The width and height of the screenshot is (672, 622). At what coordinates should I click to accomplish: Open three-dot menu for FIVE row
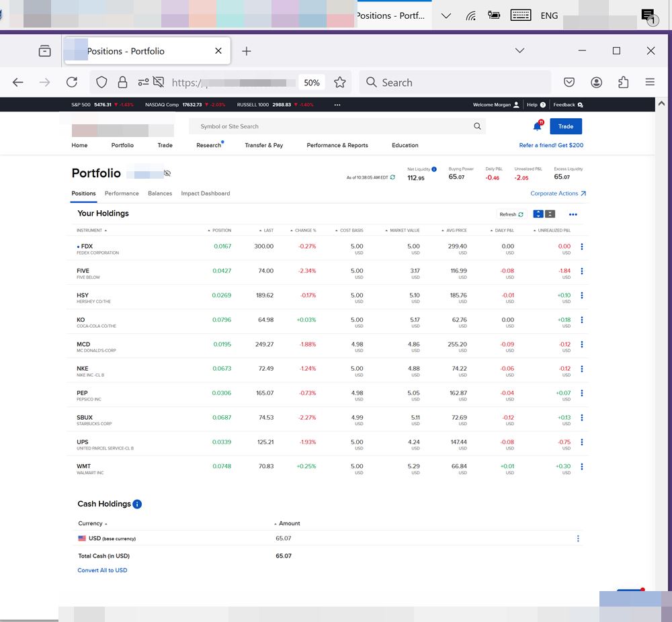pyautogui.click(x=581, y=271)
